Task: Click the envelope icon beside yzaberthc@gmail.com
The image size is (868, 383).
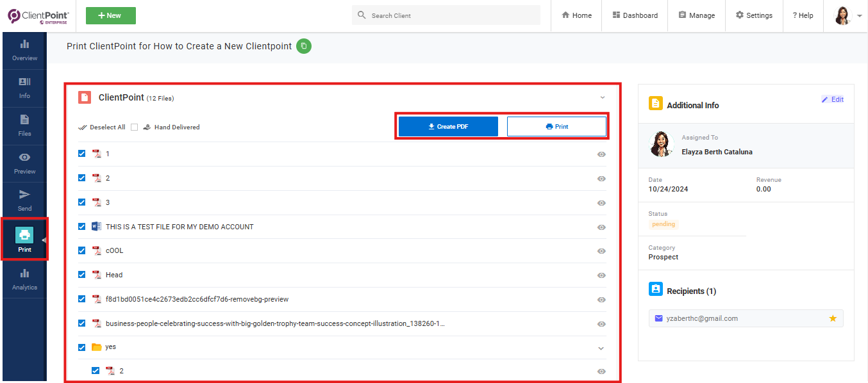Action: click(x=659, y=318)
